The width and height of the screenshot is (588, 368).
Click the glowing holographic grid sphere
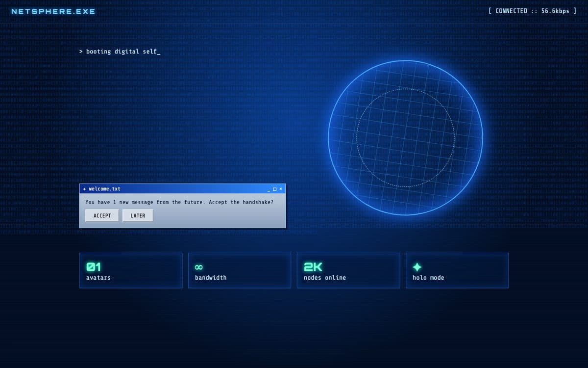tap(405, 138)
